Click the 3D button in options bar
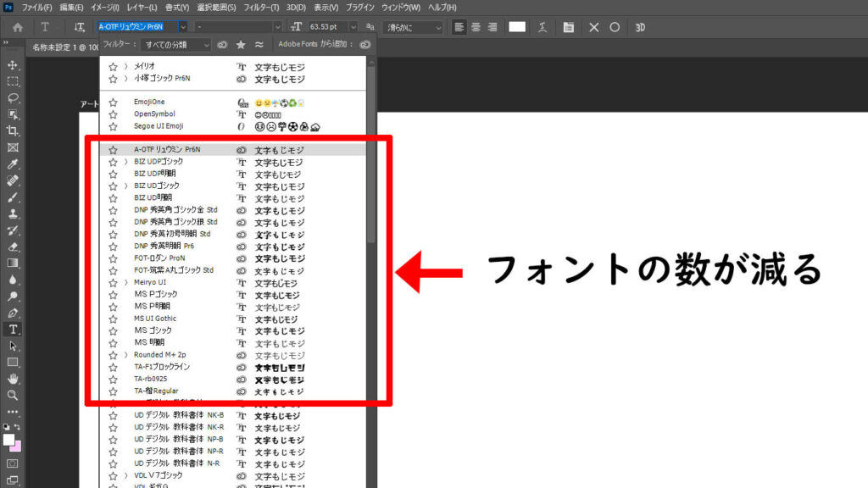 [x=640, y=27]
